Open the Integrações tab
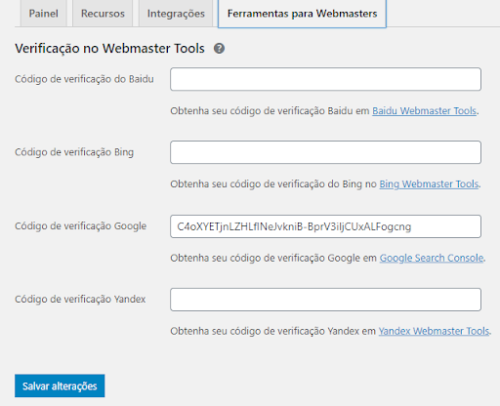The image size is (500, 406). [x=176, y=13]
